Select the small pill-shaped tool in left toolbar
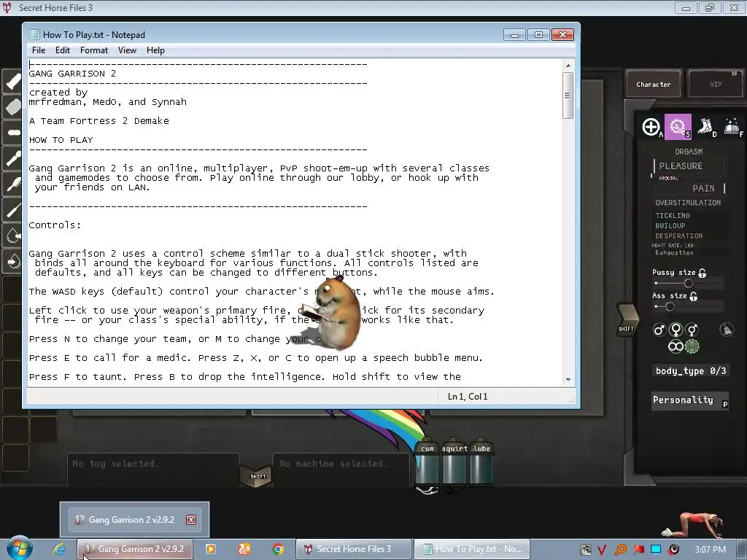 pyautogui.click(x=13, y=133)
